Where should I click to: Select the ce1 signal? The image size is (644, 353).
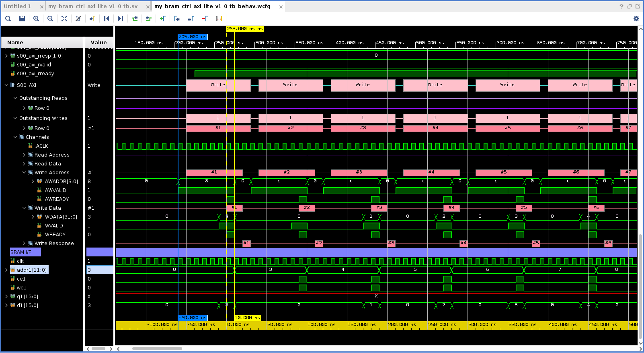pos(21,279)
